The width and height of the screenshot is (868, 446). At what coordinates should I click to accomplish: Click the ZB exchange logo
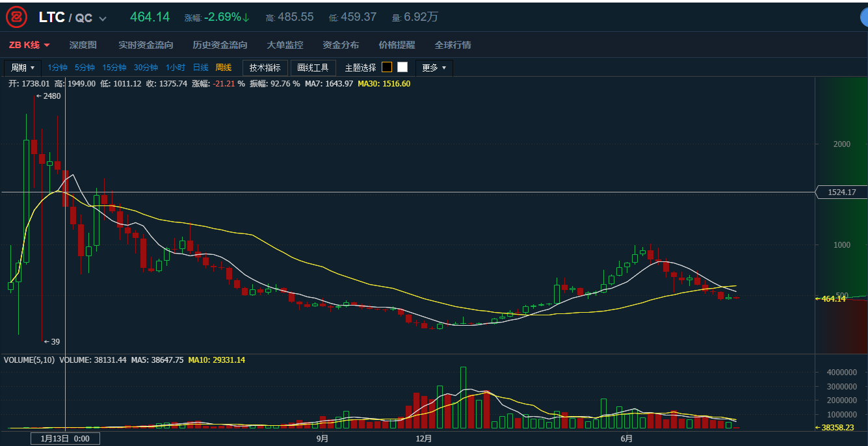(x=17, y=18)
